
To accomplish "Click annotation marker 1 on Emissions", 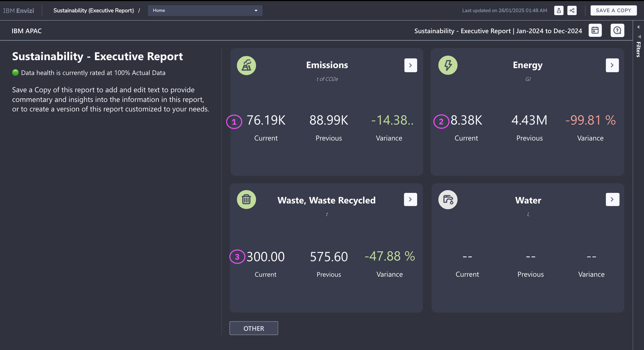I will [x=234, y=122].
